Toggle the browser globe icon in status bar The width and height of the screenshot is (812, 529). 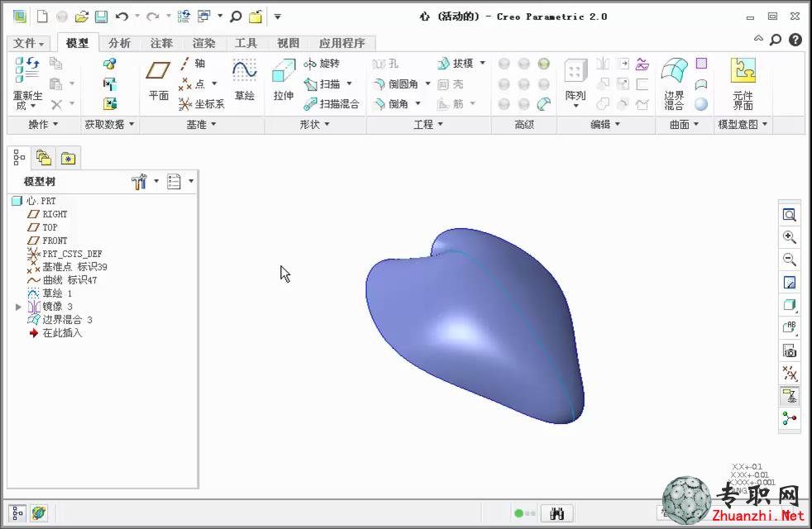[39, 513]
